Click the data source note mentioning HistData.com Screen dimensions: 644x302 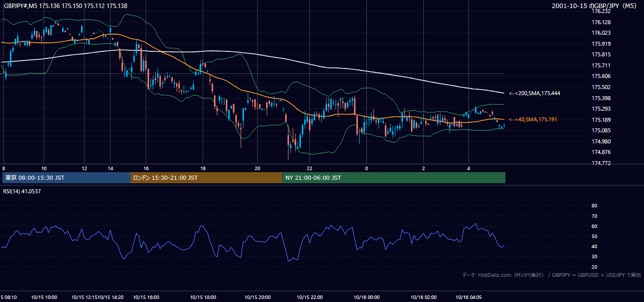point(552,275)
